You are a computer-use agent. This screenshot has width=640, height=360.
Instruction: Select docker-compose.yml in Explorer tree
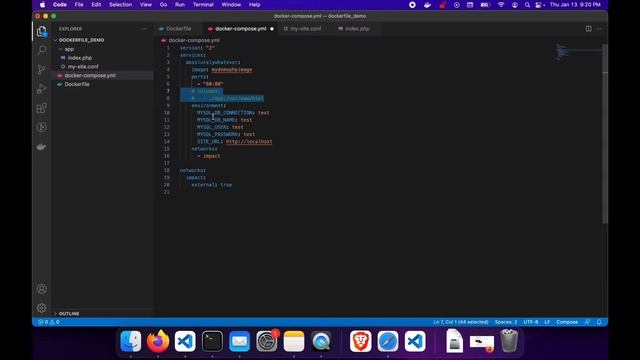click(90, 76)
